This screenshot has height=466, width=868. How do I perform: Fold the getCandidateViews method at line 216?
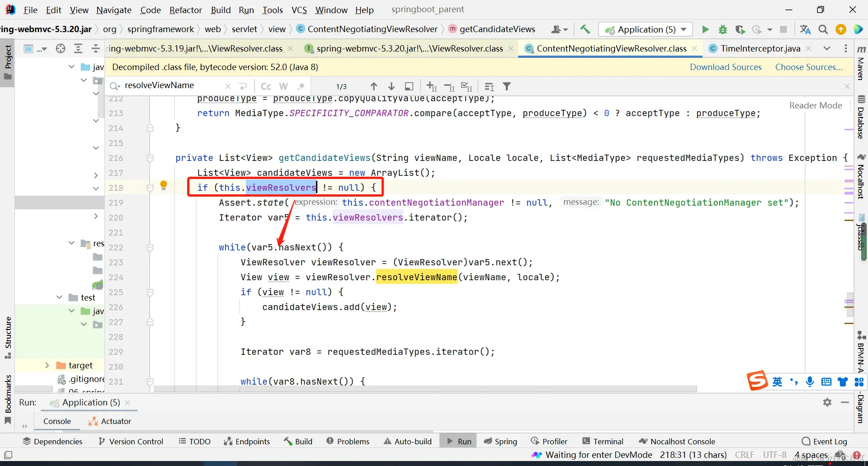click(x=150, y=158)
